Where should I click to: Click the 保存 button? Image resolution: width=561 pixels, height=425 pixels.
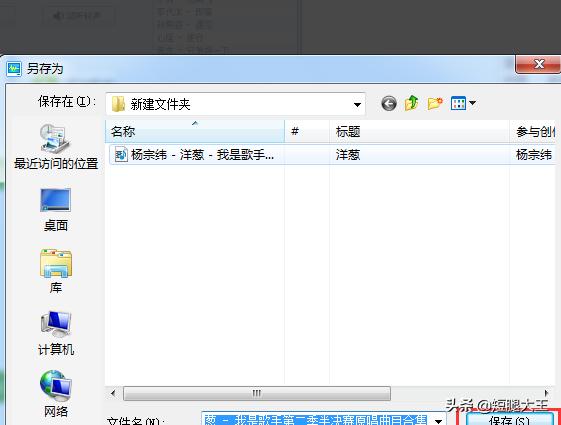coord(509,420)
